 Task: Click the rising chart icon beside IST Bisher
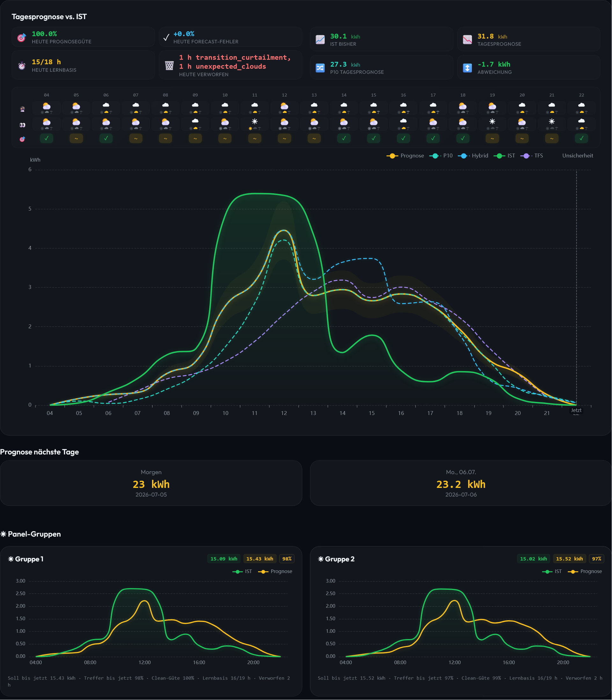coord(320,40)
